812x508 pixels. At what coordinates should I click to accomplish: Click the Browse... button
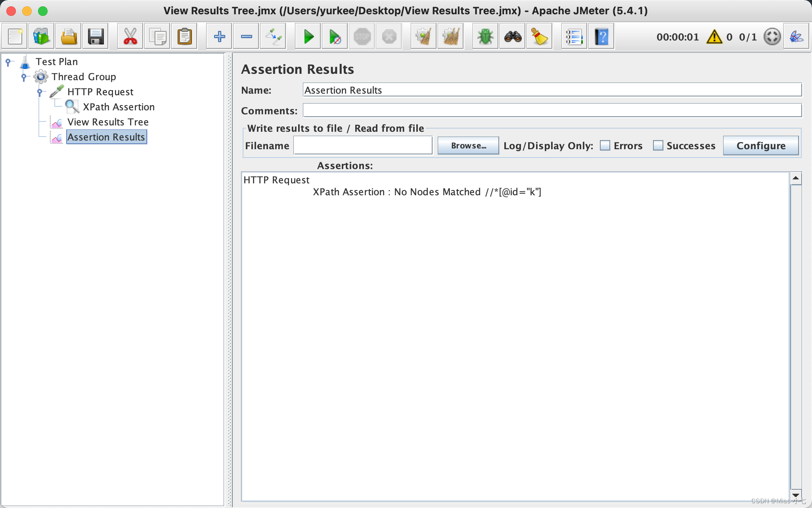tap(468, 146)
